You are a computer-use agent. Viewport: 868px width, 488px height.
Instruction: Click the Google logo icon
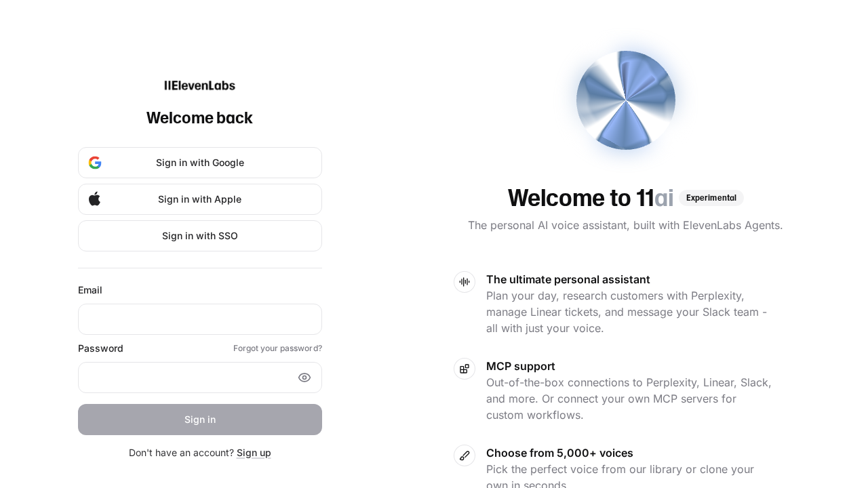(x=95, y=163)
